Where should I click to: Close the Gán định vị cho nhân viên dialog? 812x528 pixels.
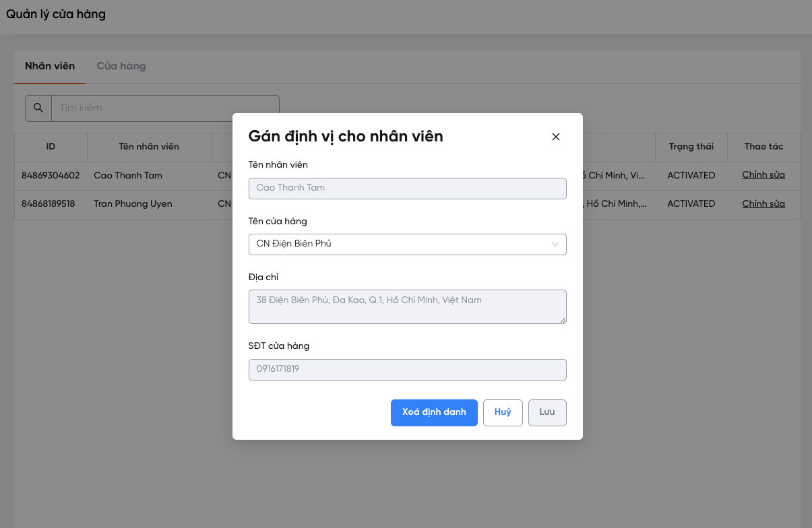(x=556, y=137)
